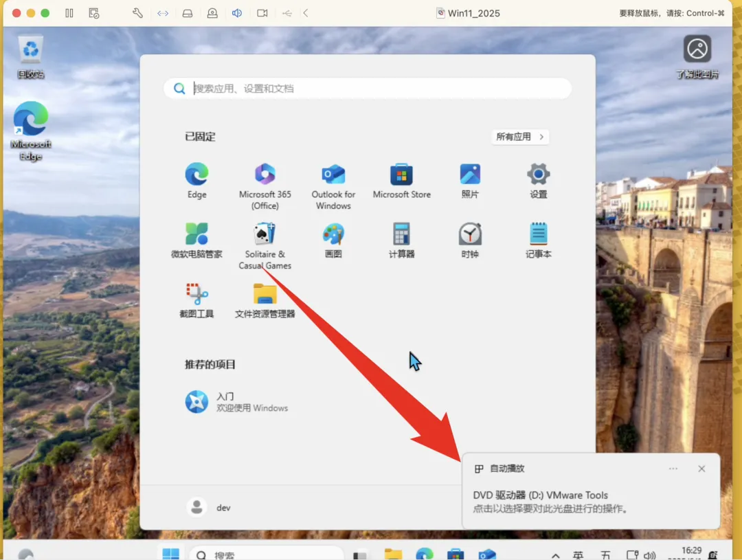Open virtual machine settings wrench icon
Image resolution: width=742 pixels, height=560 pixels.
click(137, 13)
